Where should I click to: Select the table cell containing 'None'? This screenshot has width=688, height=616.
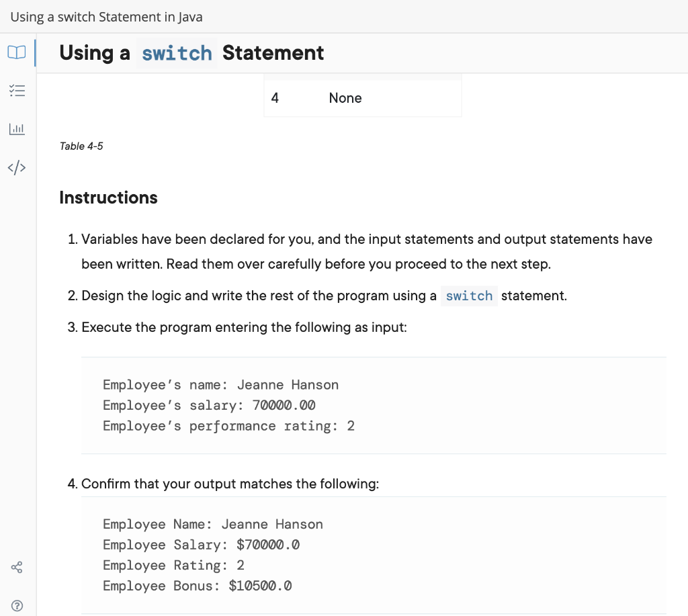point(345,97)
